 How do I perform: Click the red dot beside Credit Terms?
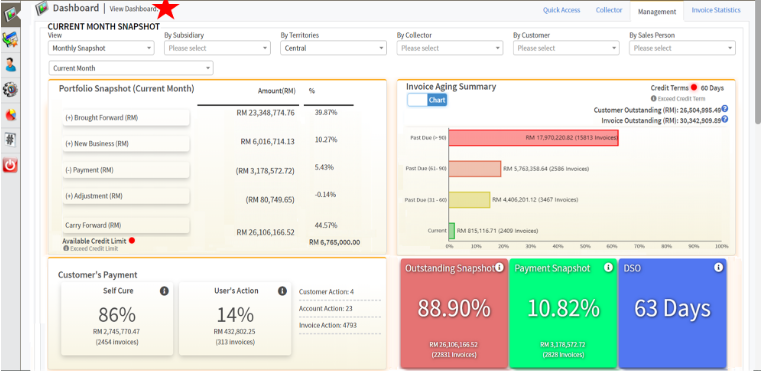[x=694, y=88]
